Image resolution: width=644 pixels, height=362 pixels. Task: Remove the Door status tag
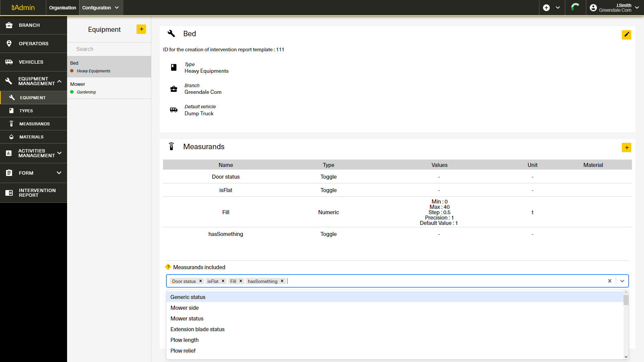pyautogui.click(x=201, y=281)
